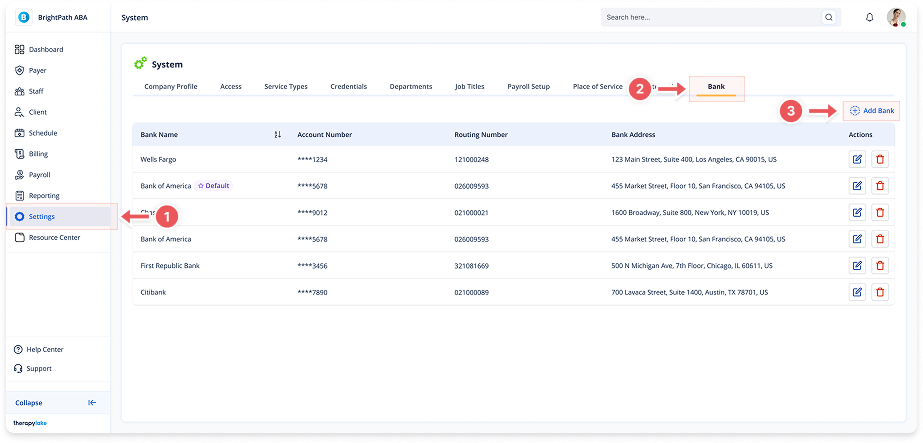Open Dashboard from the sidebar
This screenshot has height=443, width=923.
[x=45, y=49]
